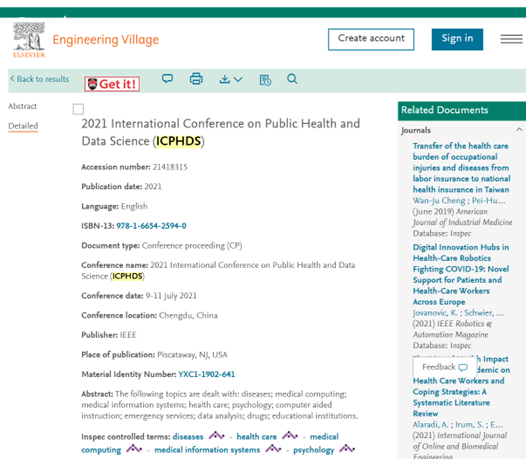The height and width of the screenshot is (459, 526).
Task: Click the Get it! full-text button
Action: pos(112,84)
